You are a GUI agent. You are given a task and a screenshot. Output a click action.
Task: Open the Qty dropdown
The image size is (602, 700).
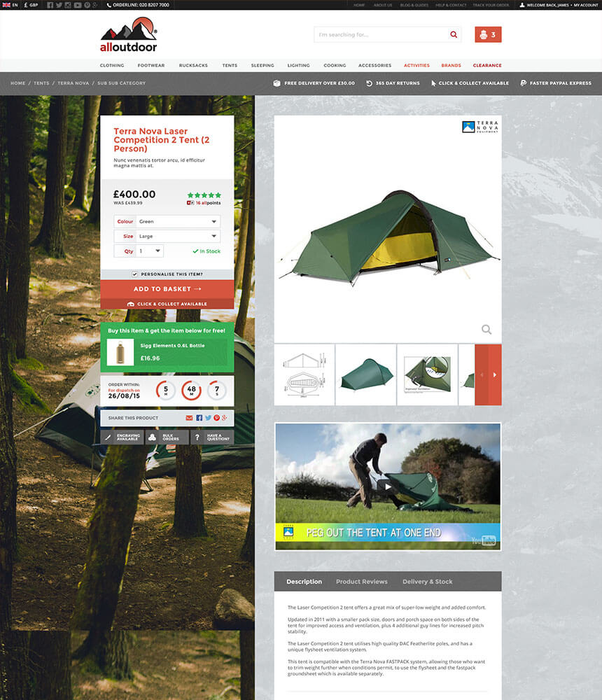coord(139,251)
